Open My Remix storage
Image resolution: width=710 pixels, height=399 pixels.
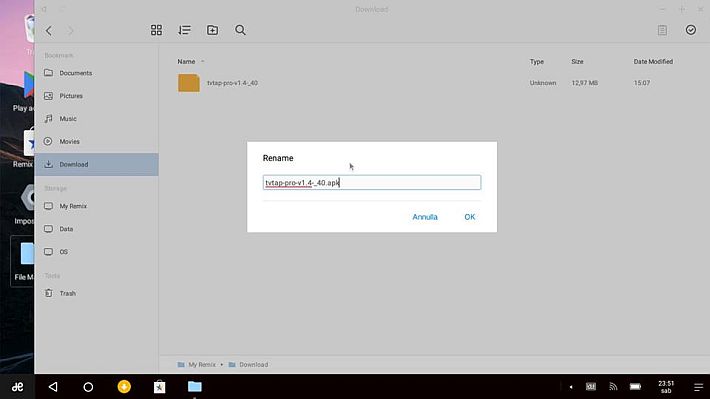pyautogui.click(x=96, y=206)
